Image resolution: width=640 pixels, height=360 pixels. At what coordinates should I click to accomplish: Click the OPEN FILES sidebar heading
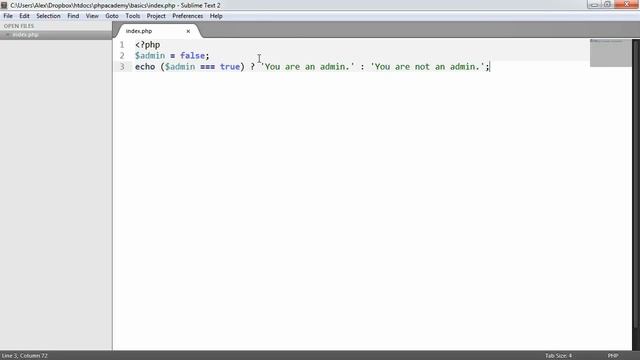(x=19, y=26)
